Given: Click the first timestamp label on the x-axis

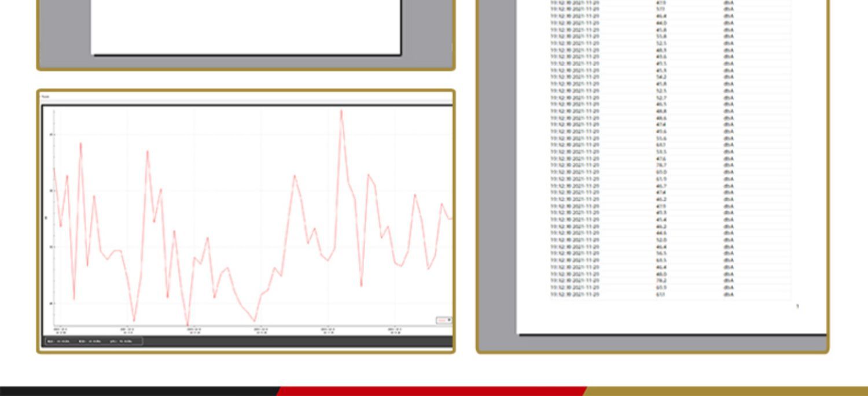Looking at the screenshot, I should pyautogui.click(x=61, y=331).
